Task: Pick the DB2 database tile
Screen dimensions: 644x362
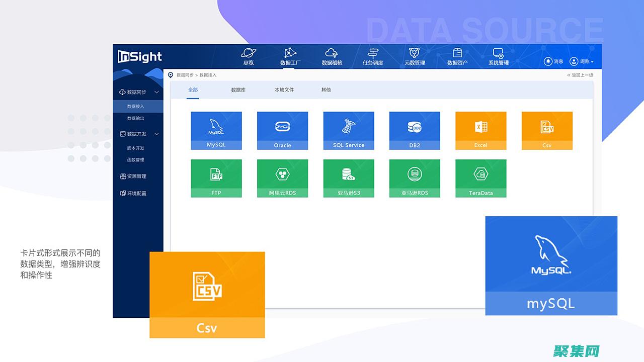Action: [415, 130]
